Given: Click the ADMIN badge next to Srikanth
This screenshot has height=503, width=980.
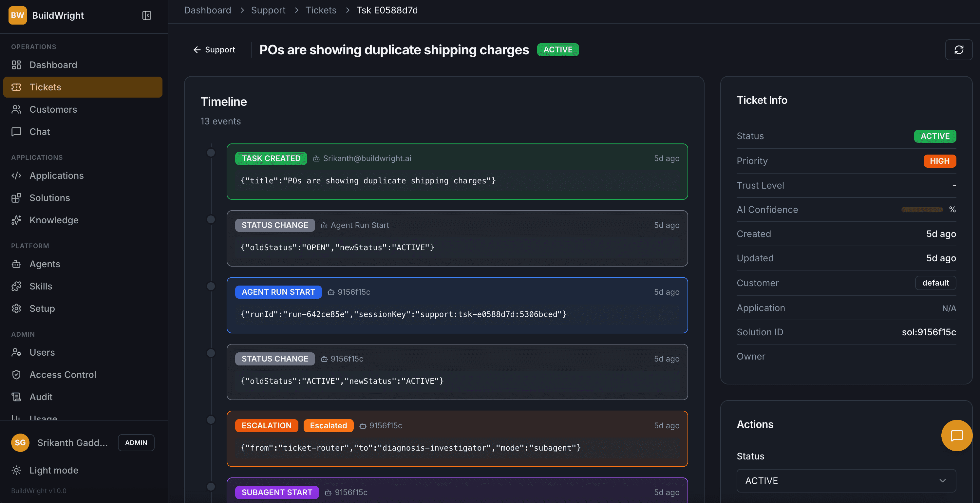Looking at the screenshot, I should click(136, 442).
